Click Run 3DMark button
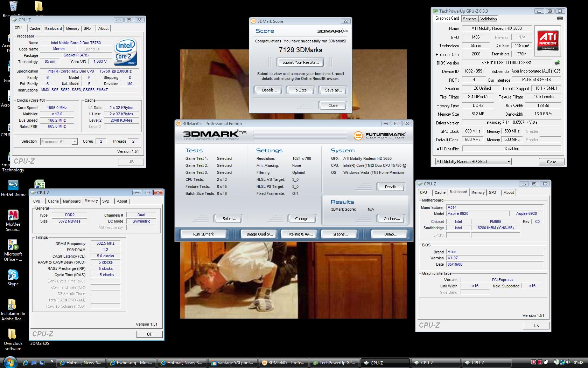588x368 pixels. click(204, 234)
